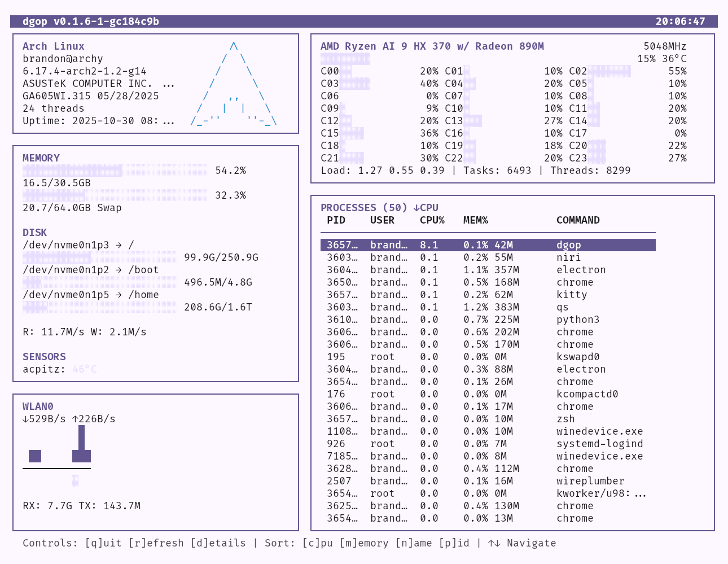728x564 pixels.
Task: Click the C02 core usage bar
Action: [x=609, y=71]
